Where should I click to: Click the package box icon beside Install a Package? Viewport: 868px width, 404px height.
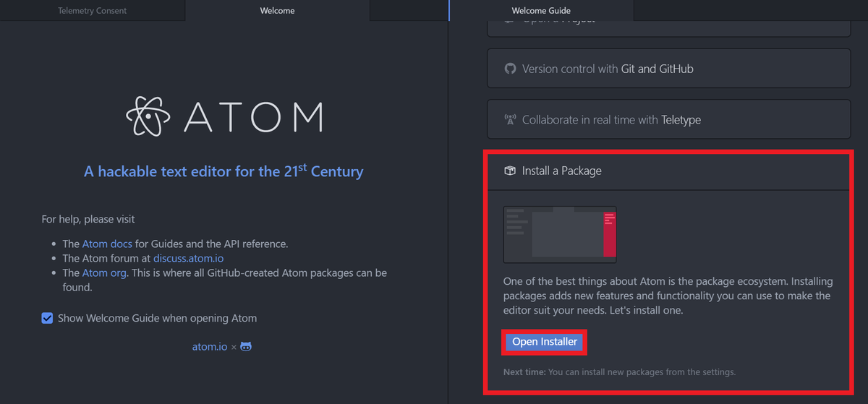(510, 171)
